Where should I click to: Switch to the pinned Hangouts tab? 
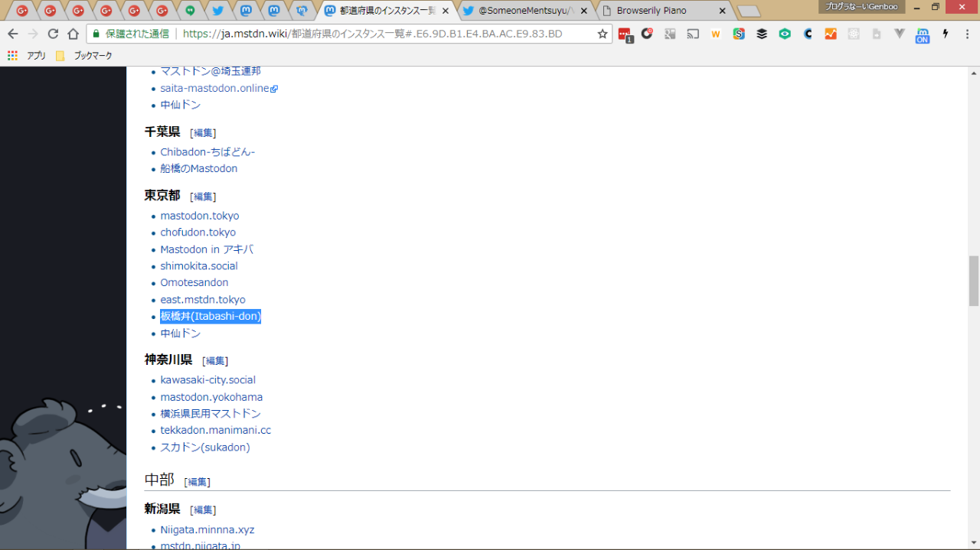click(189, 11)
